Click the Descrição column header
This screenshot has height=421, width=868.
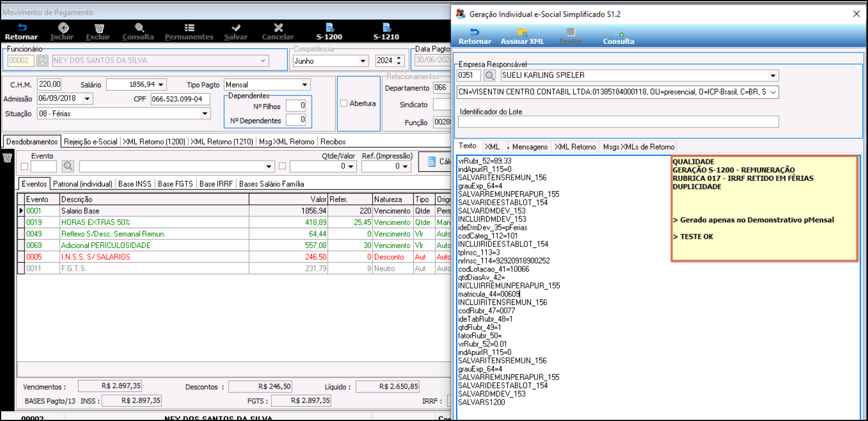(154, 199)
